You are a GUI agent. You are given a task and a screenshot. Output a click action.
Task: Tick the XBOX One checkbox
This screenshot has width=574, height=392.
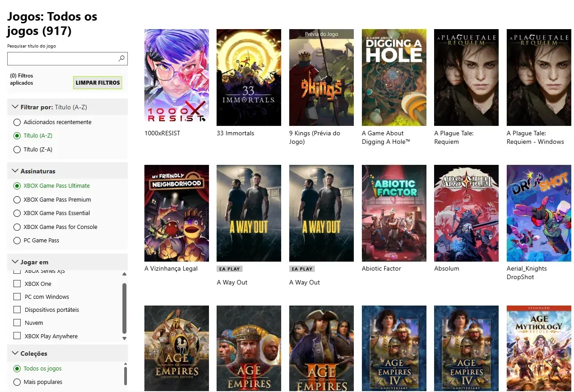(x=17, y=284)
